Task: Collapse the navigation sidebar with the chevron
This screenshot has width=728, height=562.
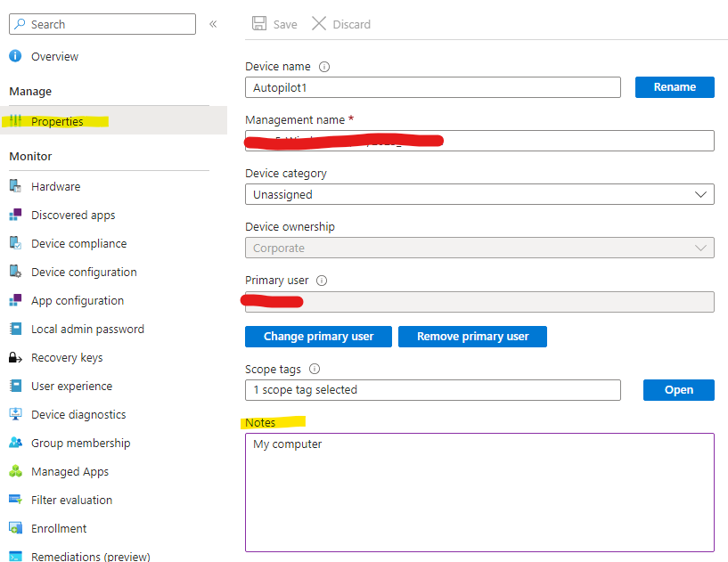Action: coord(214,23)
